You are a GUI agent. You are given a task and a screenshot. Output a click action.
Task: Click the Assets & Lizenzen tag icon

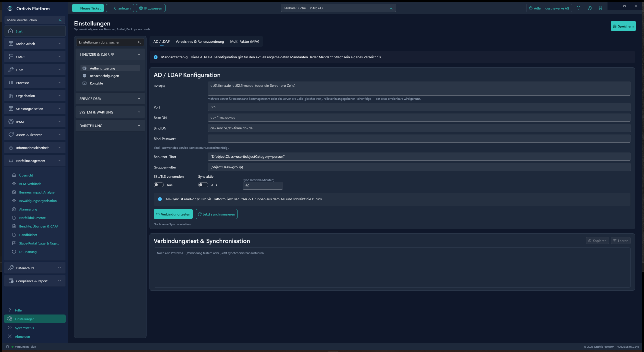coord(11,134)
